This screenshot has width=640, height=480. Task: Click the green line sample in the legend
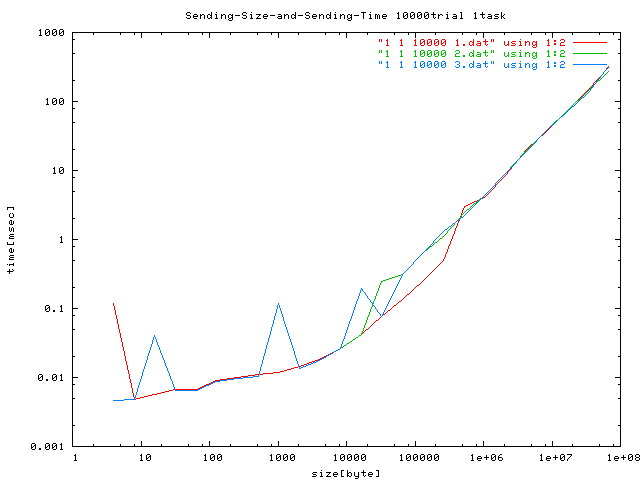coord(591,53)
